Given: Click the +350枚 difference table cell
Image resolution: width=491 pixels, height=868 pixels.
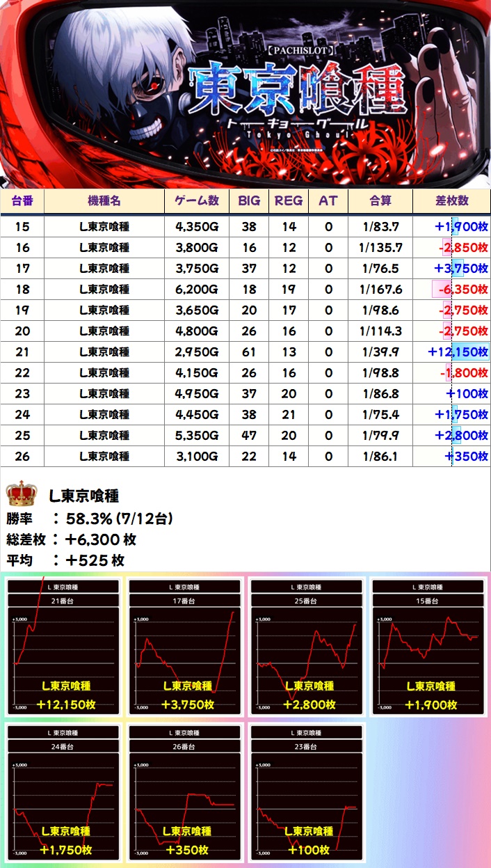Looking at the screenshot, I should pos(452,457).
